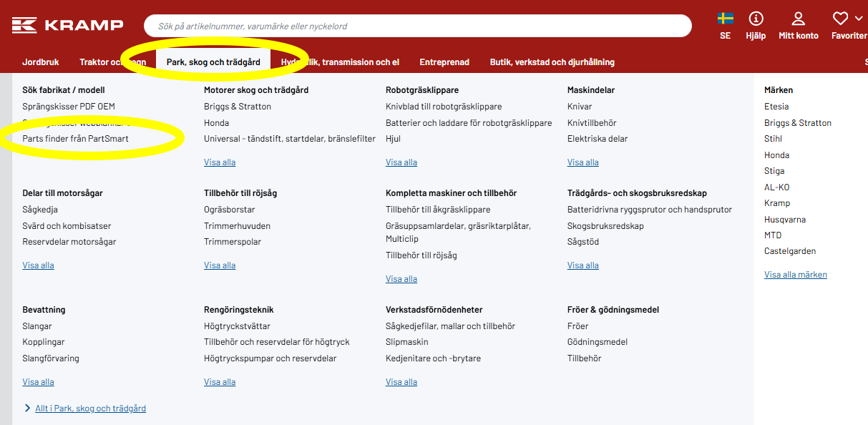Expand the Favoriter dropdown chevron
Viewport: 868px width, 425px height.
(x=859, y=18)
